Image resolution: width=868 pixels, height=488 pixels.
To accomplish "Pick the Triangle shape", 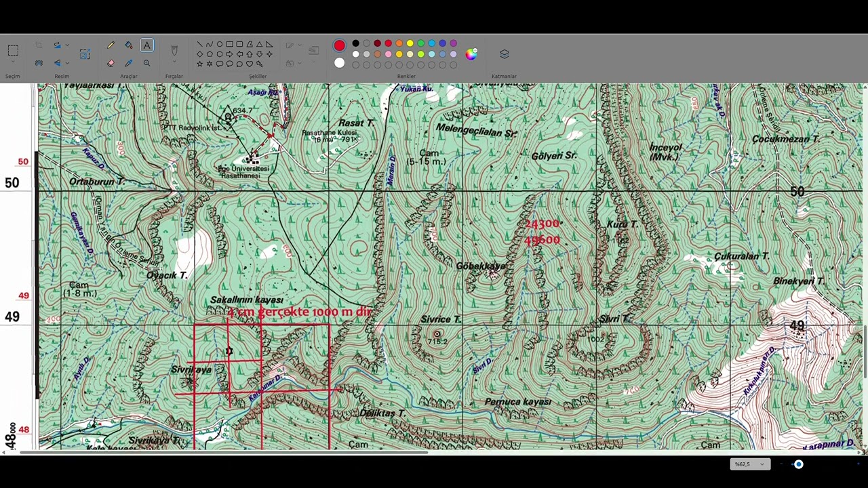I will tap(259, 44).
